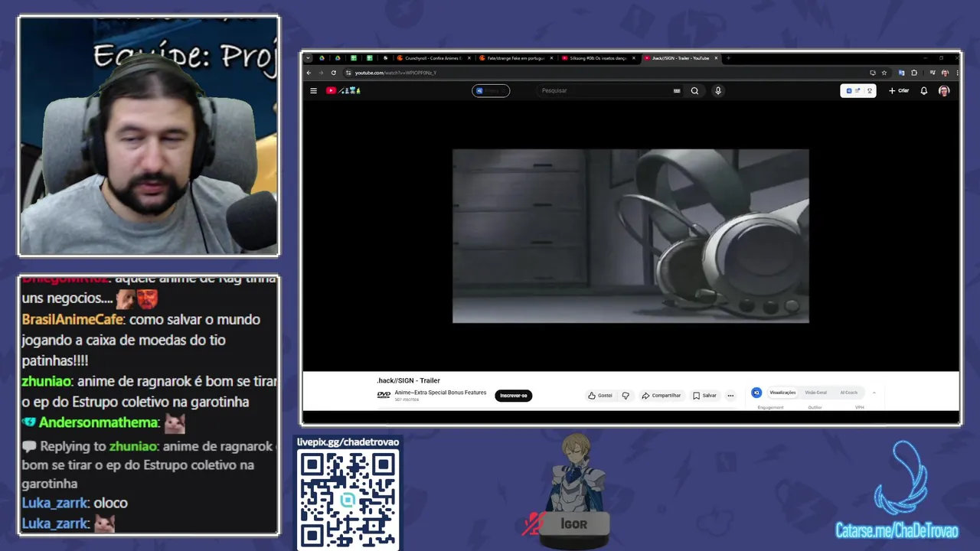Viewport: 980px width, 551px height.
Task: Save the video with Salvar
Action: pos(704,396)
